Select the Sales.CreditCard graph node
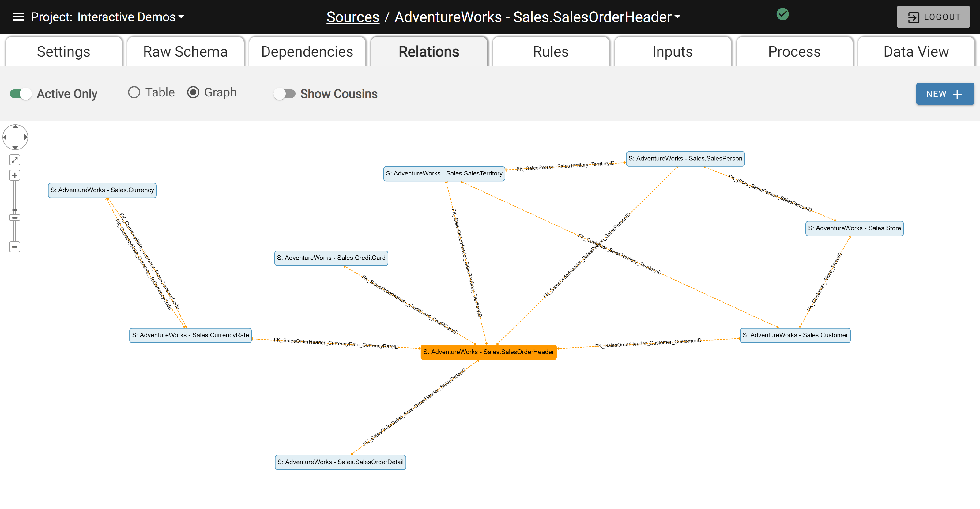The width and height of the screenshot is (980, 509). click(331, 258)
